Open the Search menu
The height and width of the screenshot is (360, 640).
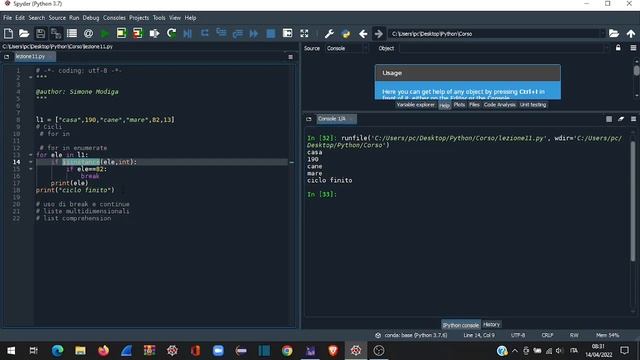pos(37,18)
